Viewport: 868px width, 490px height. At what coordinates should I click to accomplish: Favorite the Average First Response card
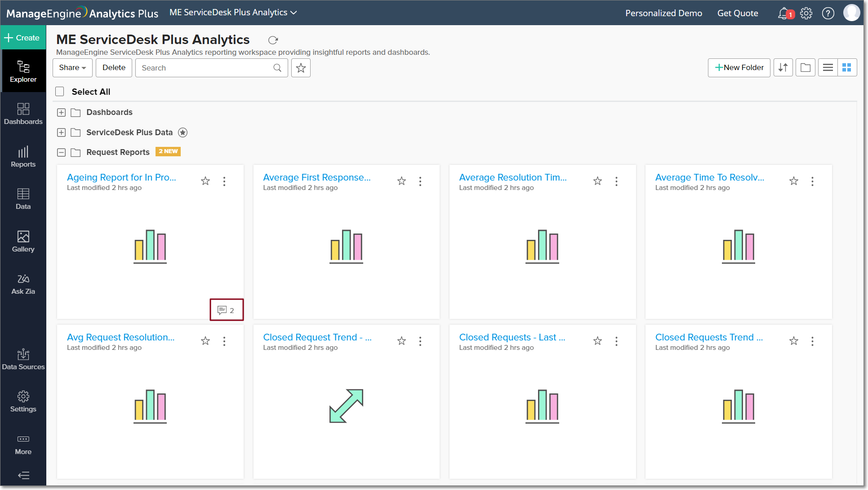(x=401, y=181)
